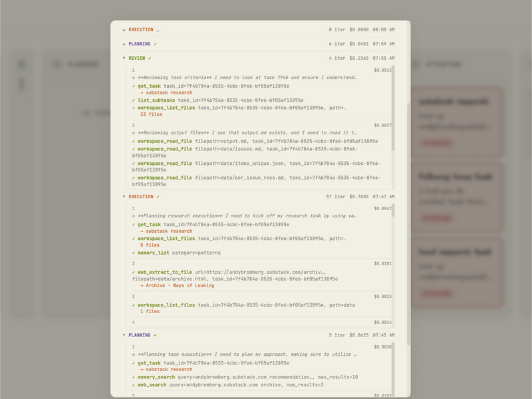Click the checkmark icon beside web_extract_to_file
The image size is (532, 399).
[134, 272]
